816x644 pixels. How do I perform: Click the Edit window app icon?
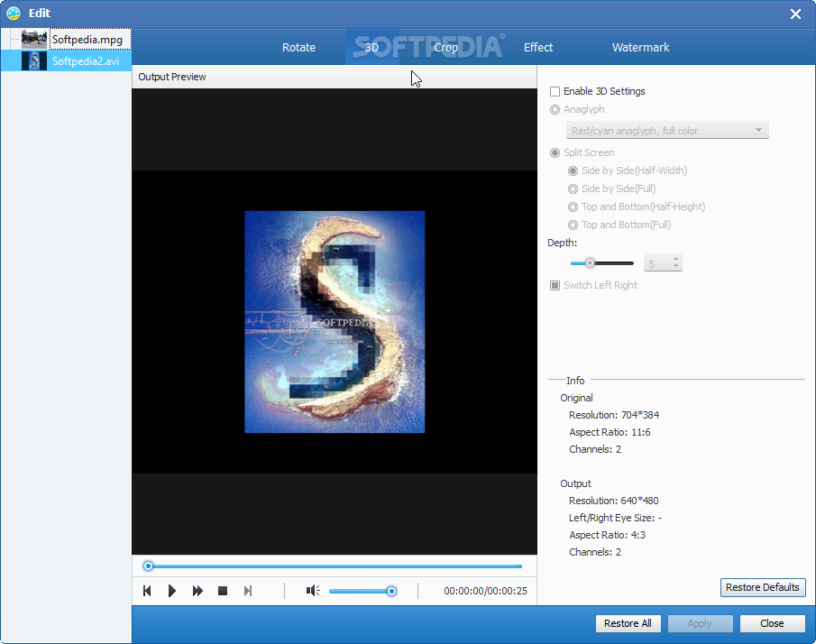coord(14,13)
